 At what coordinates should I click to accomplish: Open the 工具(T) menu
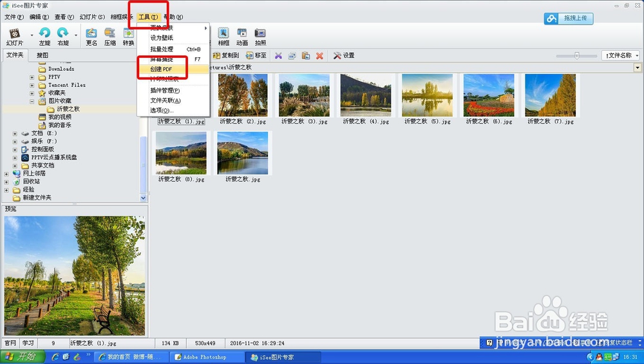148,17
